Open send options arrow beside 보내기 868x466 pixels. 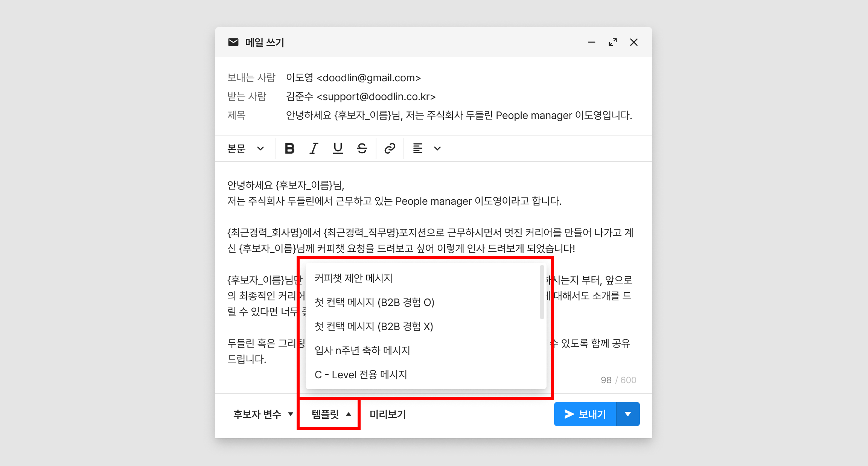pos(627,414)
